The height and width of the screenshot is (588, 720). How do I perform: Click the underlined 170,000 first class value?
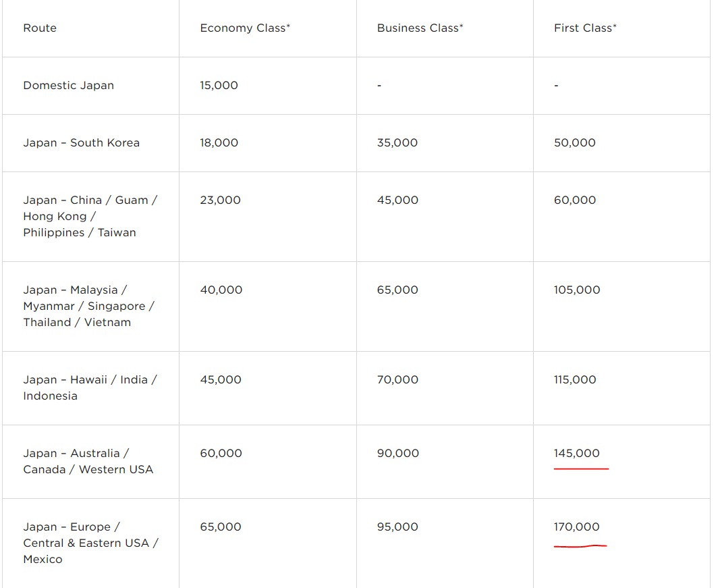point(577,527)
